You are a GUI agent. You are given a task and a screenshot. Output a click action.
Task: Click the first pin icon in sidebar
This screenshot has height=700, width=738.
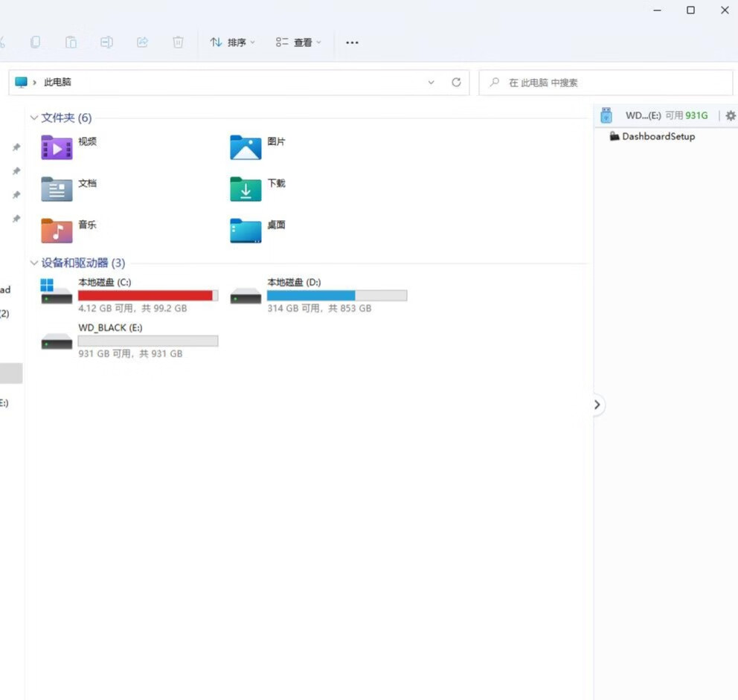[16, 147]
